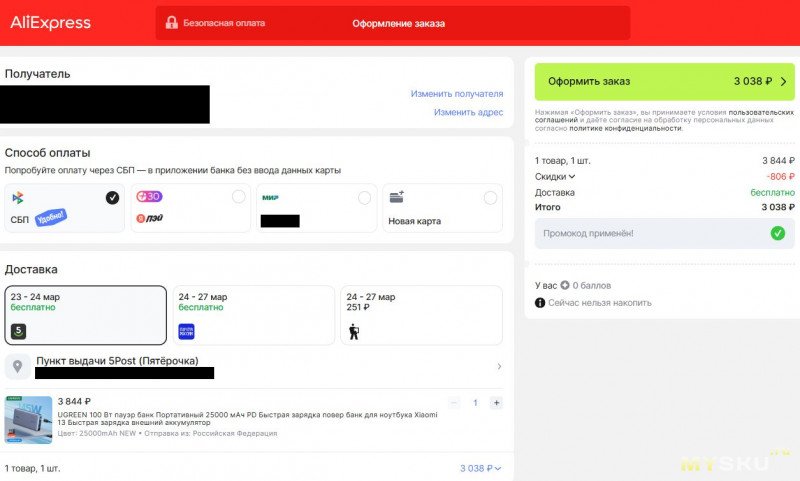This screenshot has width=800, height=481.
Task: Click the secure payment lock icon
Action: click(x=172, y=23)
